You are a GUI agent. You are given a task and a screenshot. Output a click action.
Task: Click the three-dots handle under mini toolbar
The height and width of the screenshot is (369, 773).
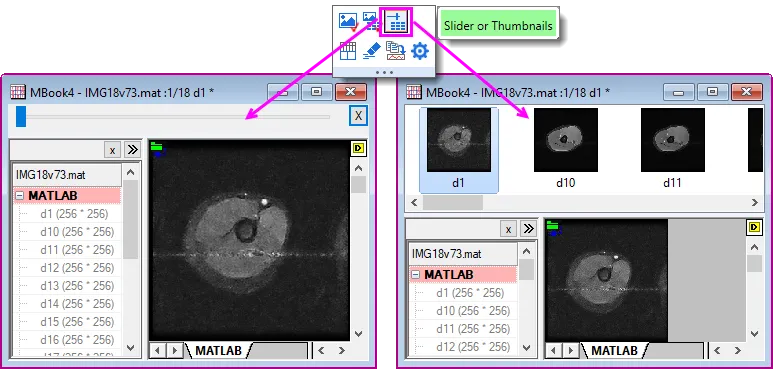pos(384,72)
